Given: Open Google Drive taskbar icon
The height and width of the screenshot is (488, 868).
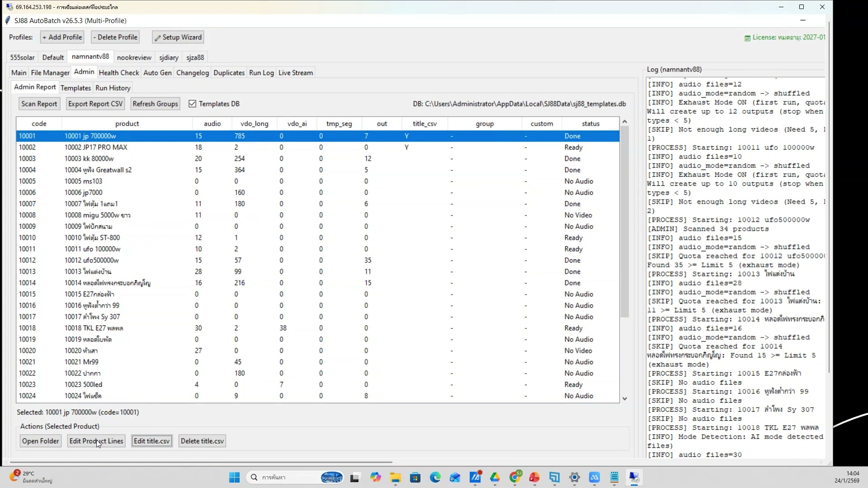Looking at the screenshot, I should (495, 478).
